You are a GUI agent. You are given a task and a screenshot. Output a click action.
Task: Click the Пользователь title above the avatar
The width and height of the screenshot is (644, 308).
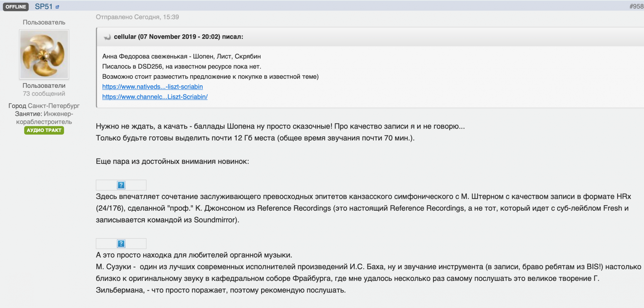tap(44, 22)
